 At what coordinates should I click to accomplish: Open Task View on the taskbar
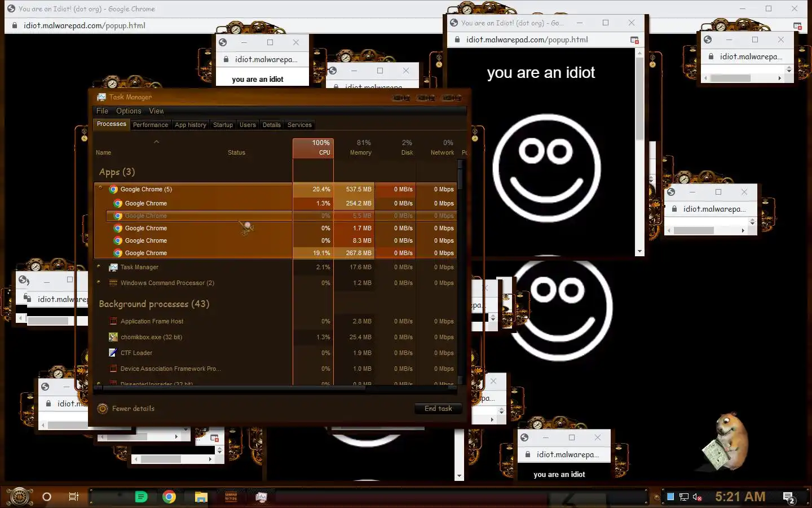(x=73, y=497)
